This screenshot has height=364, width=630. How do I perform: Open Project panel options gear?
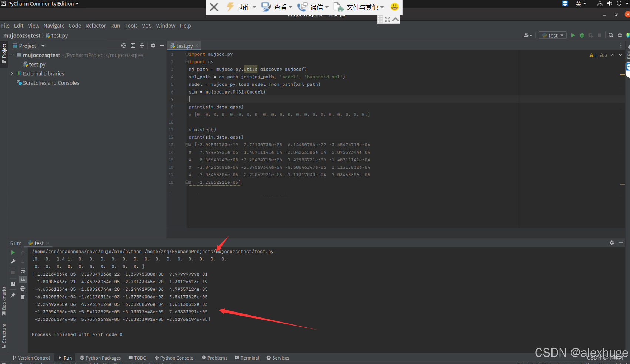[x=153, y=45]
